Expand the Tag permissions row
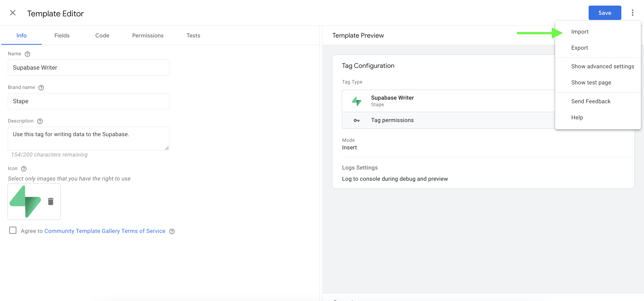The height and width of the screenshot is (301, 644). pos(448,120)
